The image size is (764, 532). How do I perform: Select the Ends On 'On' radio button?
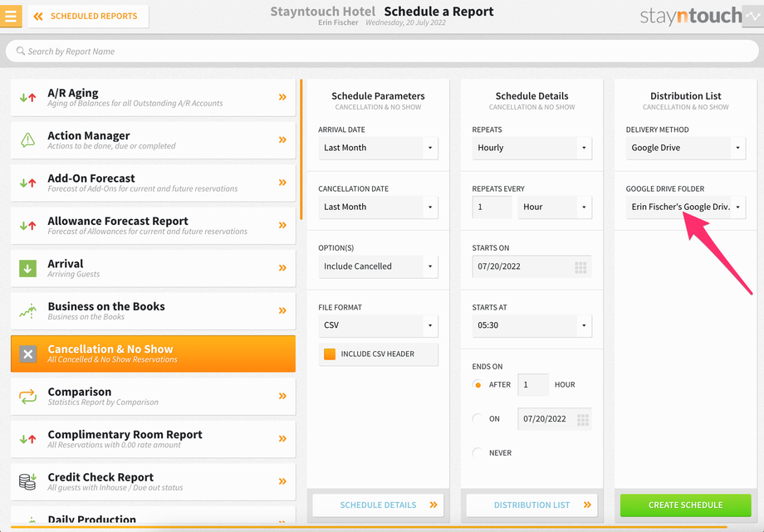[x=478, y=419]
